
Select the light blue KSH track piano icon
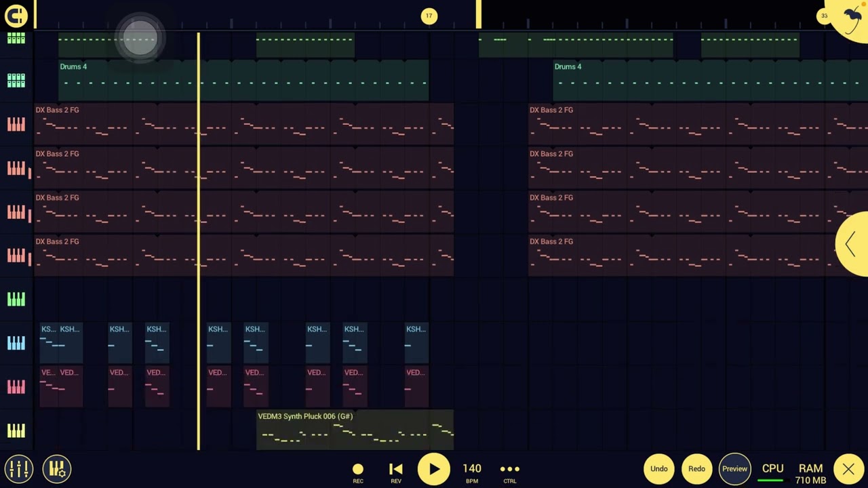click(x=16, y=343)
